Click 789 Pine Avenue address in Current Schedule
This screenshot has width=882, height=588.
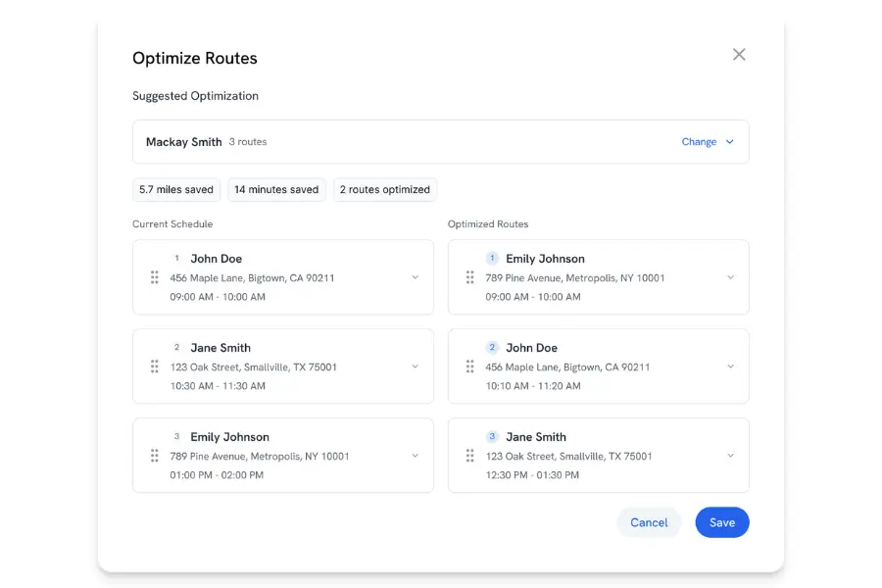pos(260,457)
